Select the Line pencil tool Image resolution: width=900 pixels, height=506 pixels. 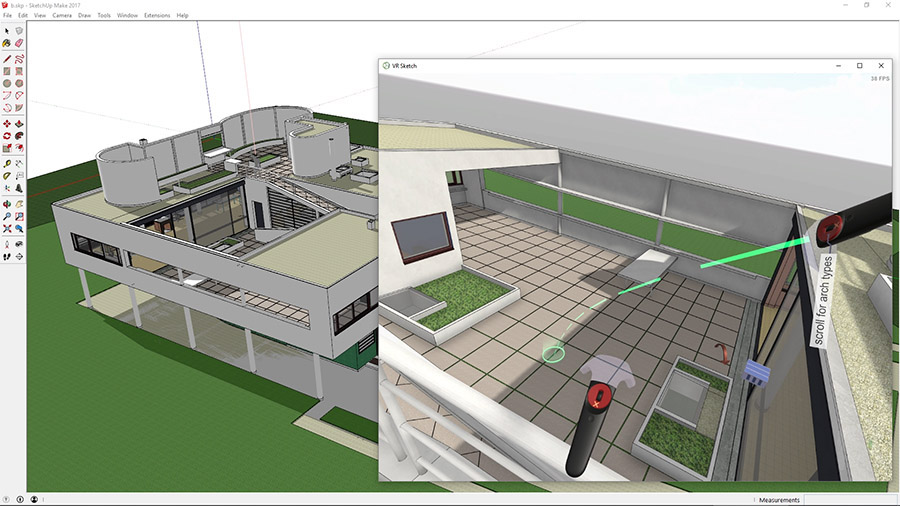(7, 59)
